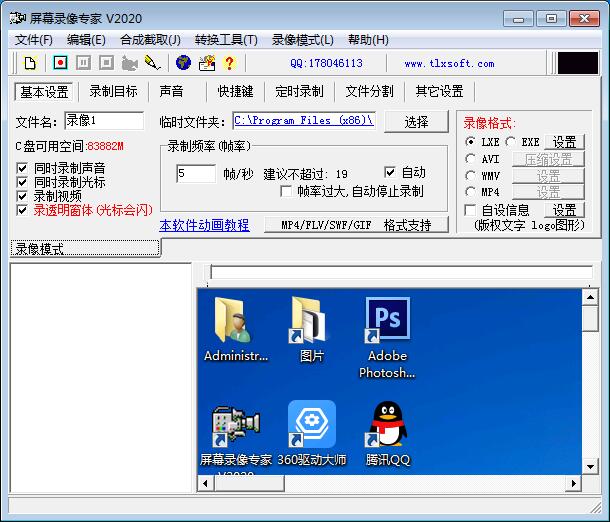This screenshot has width=610, height=522.
Task: Toggle 录透明窗体 checkbox
Action: click(22, 210)
